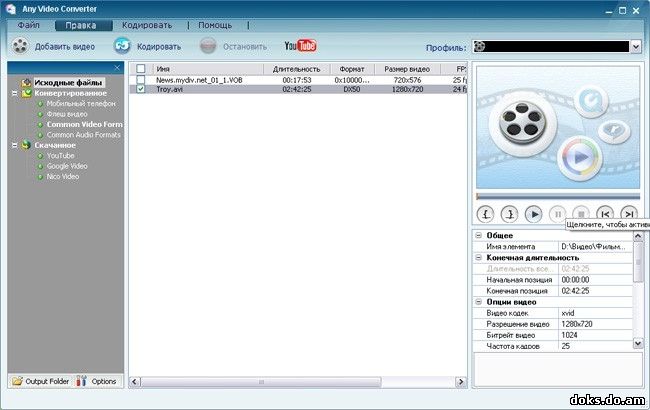Click the Добавить видео button label
The height and width of the screenshot is (410, 650).
coord(65,47)
